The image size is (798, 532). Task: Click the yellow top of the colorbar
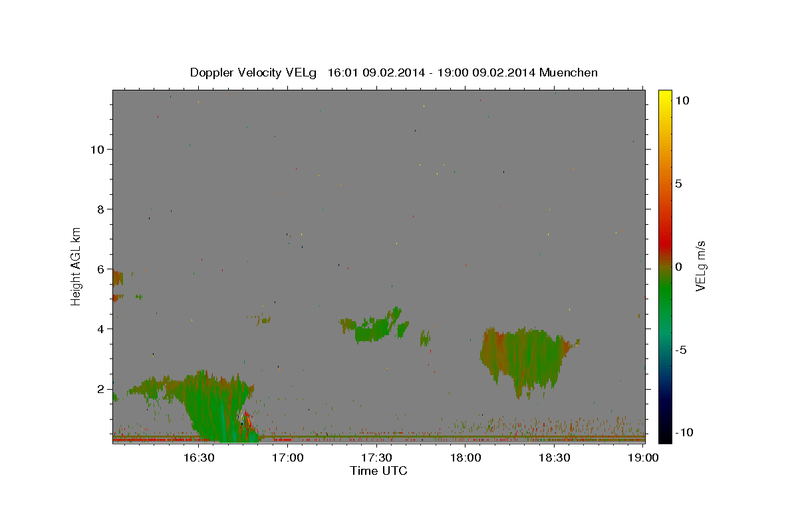665,96
